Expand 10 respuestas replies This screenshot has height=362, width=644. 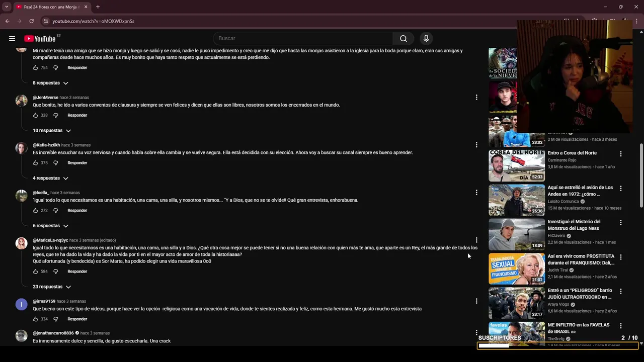(52, 131)
